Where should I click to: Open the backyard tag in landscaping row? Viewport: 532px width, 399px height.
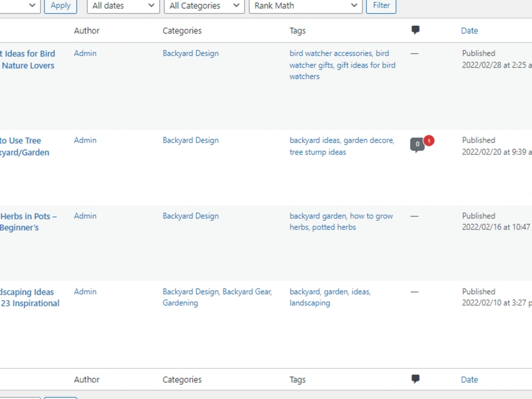(x=304, y=292)
